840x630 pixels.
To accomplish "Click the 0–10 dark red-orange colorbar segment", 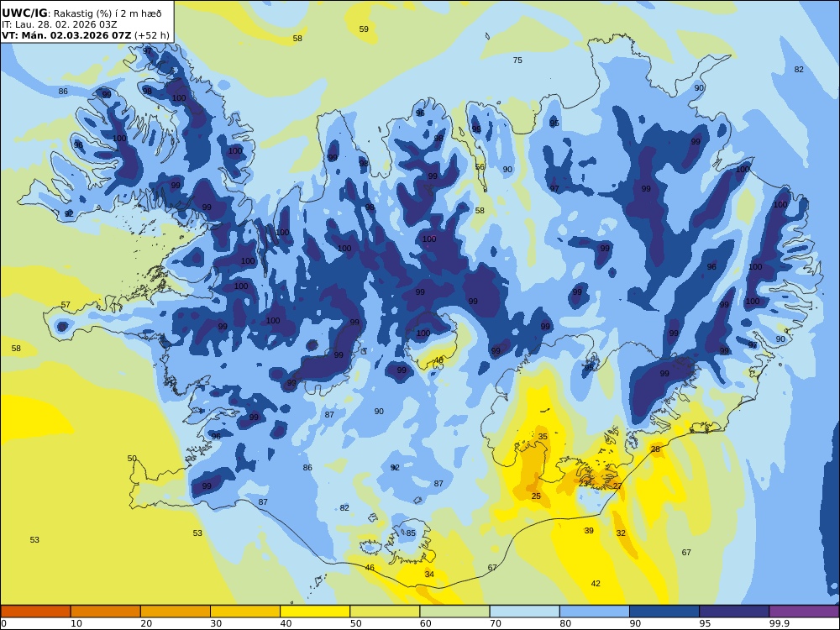I will (x=35, y=612).
